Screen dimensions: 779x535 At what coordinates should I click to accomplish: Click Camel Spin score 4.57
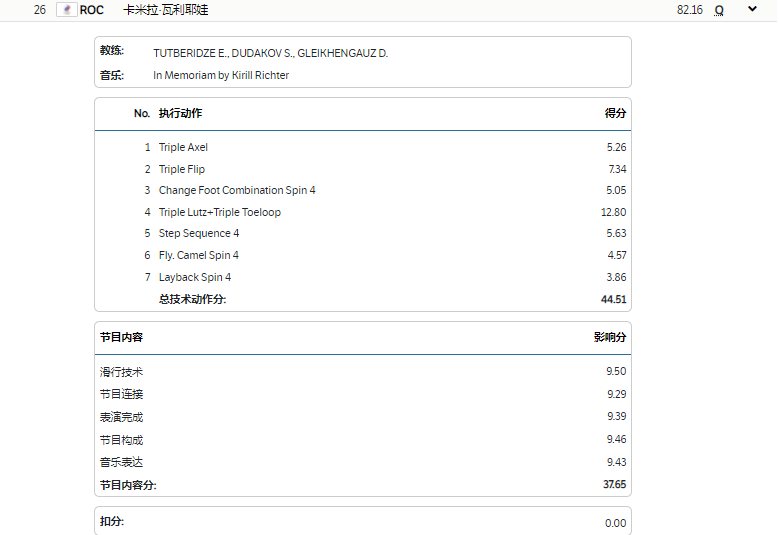(x=617, y=255)
